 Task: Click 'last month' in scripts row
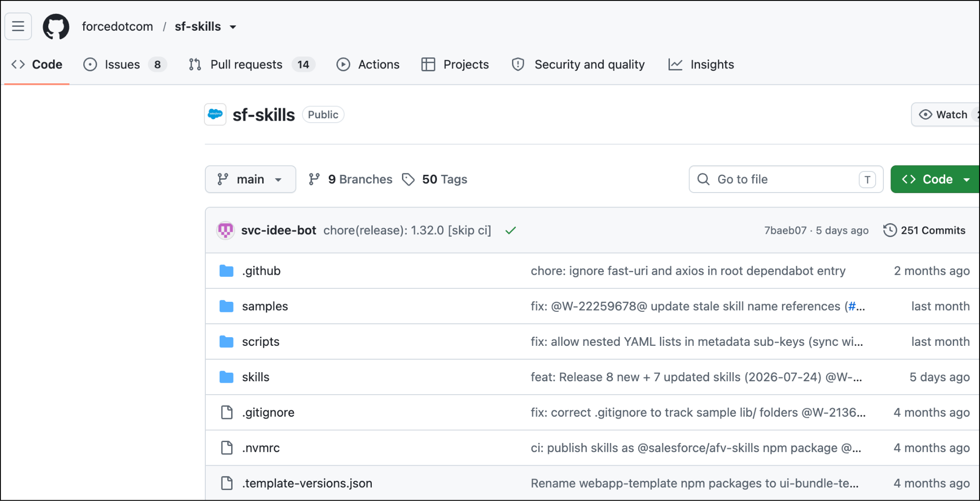940,342
